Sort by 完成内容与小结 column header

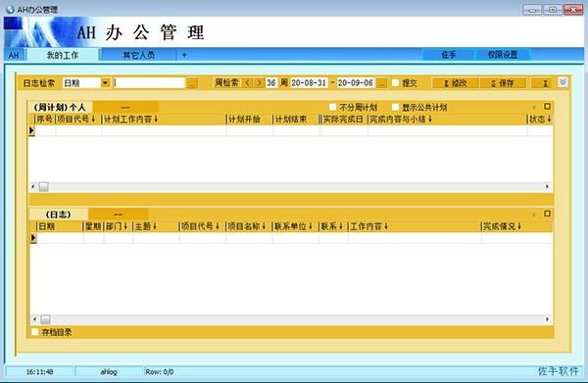point(448,120)
